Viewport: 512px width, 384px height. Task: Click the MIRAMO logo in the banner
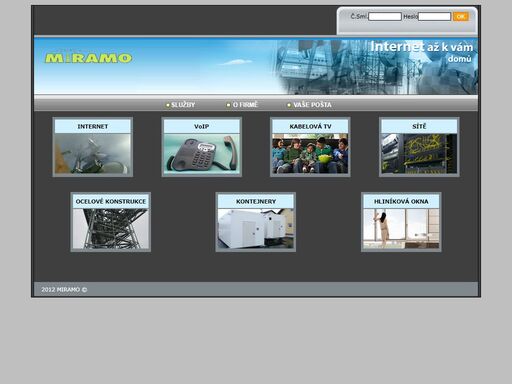coord(88,58)
